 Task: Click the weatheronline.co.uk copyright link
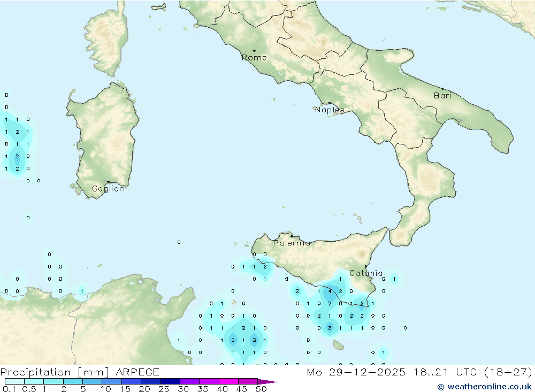click(485, 387)
